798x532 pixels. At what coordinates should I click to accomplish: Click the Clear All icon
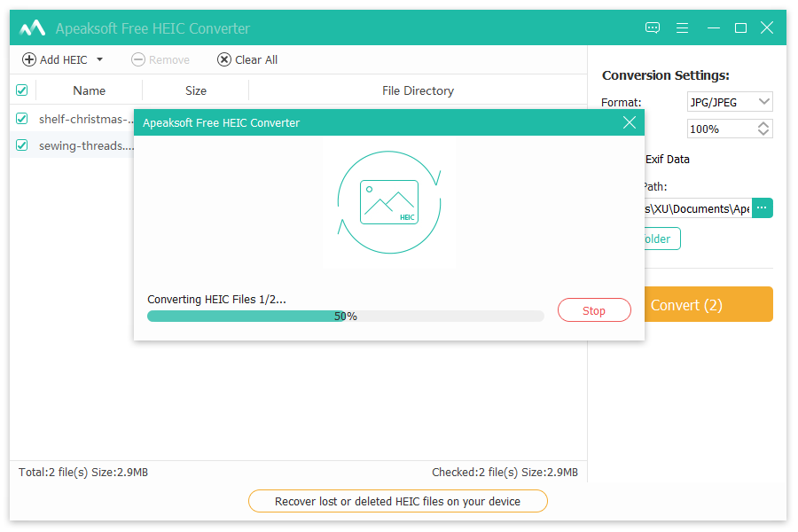click(x=224, y=59)
